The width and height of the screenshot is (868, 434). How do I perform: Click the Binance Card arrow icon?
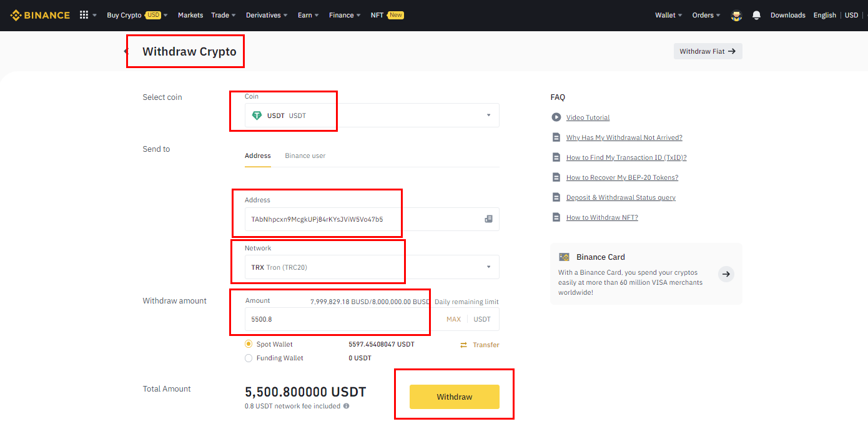(x=726, y=274)
